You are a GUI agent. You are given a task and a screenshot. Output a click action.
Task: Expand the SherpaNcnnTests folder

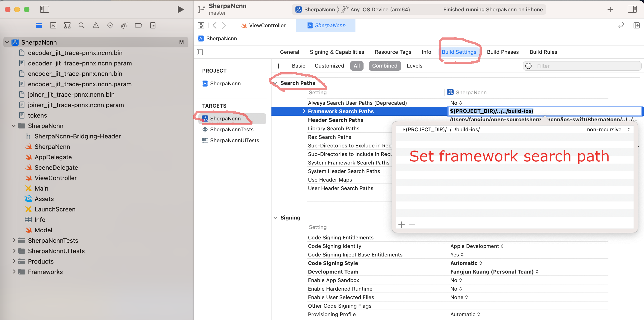pyautogui.click(x=14, y=240)
